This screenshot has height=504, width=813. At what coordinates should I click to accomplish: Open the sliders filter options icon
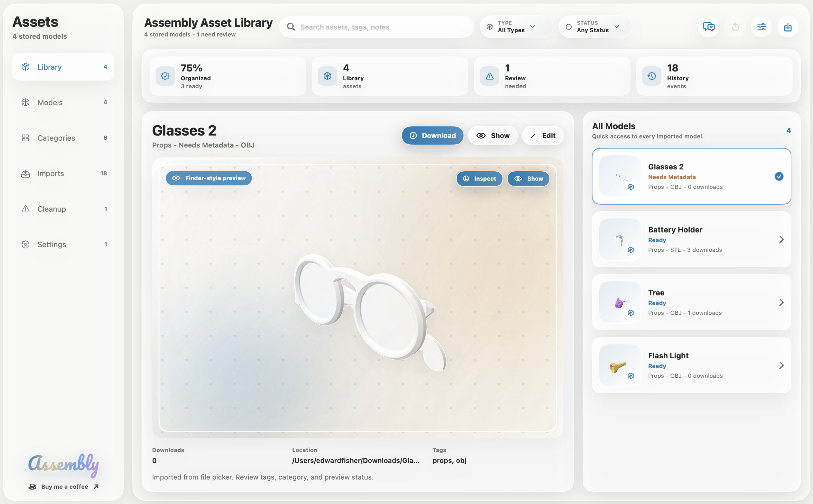pos(761,27)
